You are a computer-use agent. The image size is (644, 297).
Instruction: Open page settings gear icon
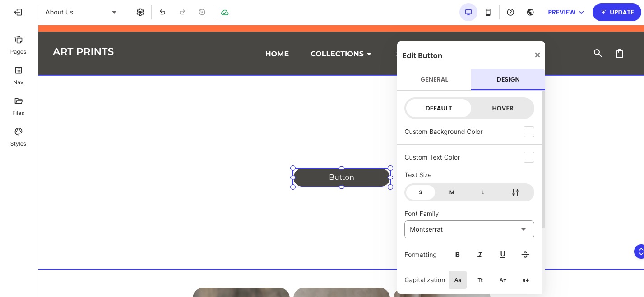coord(140,12)
